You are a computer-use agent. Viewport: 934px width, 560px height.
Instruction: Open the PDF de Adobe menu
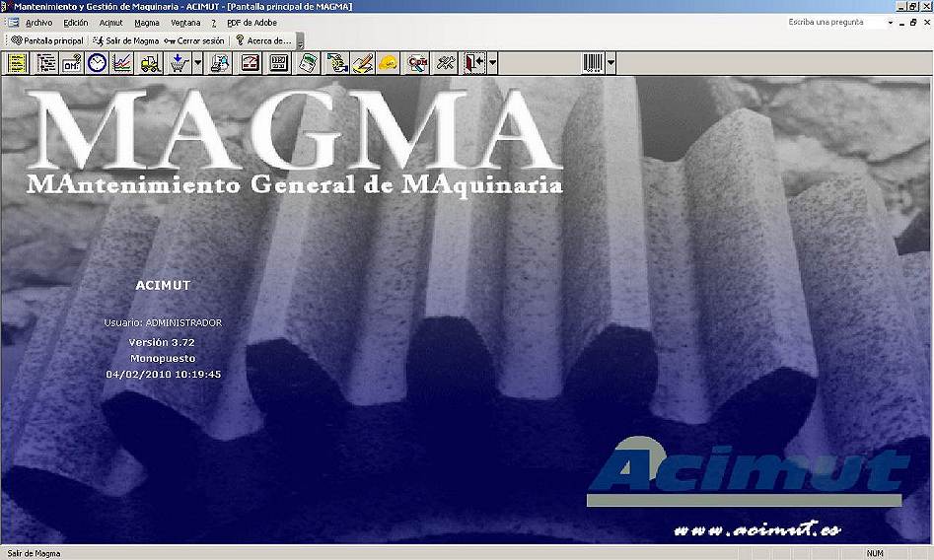(251, 23)
